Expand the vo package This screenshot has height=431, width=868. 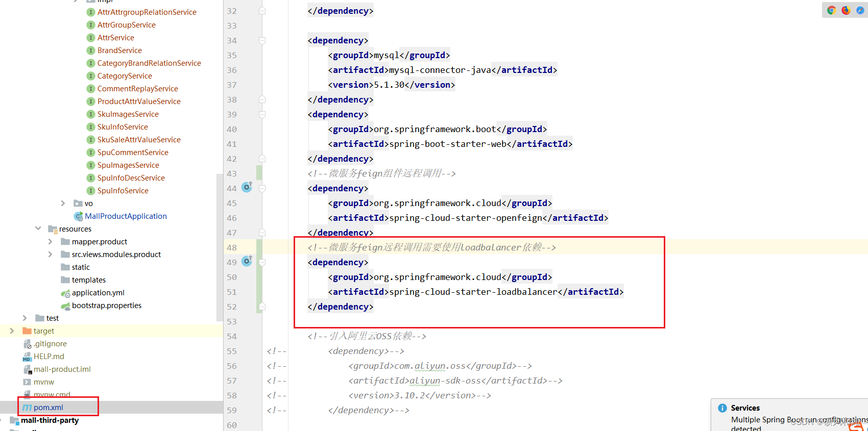[63, 204]
